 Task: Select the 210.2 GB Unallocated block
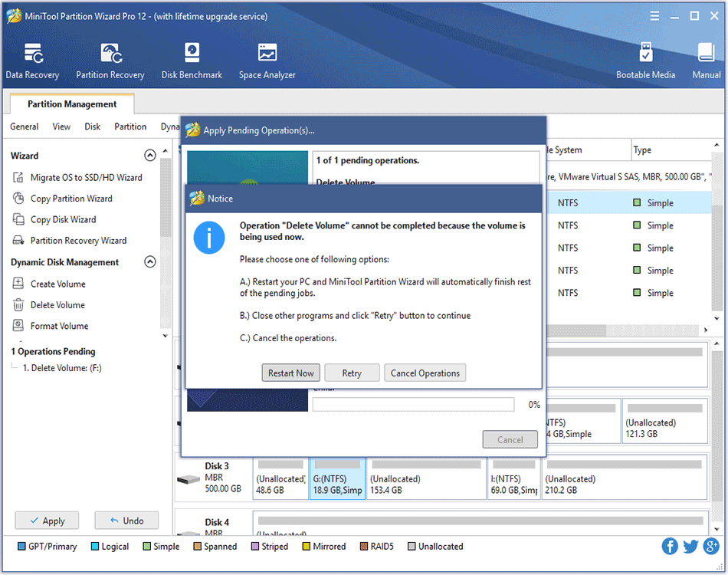pyautogui.click(x=624, y=478)
